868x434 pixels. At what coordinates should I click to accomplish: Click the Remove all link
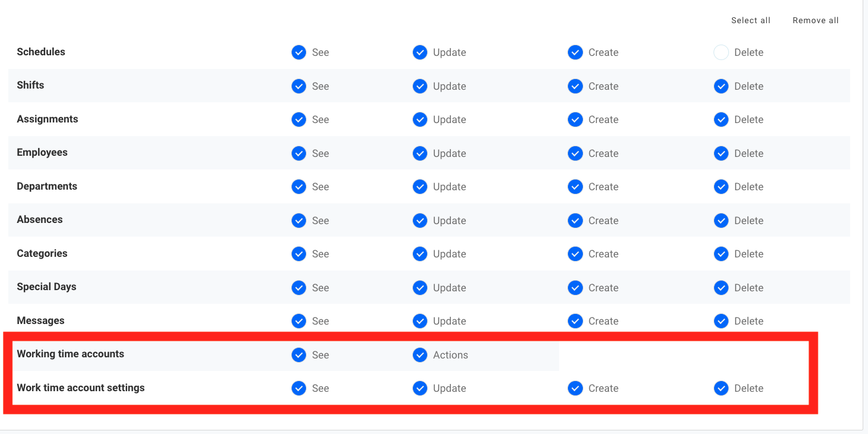click(x=815, y=20)
